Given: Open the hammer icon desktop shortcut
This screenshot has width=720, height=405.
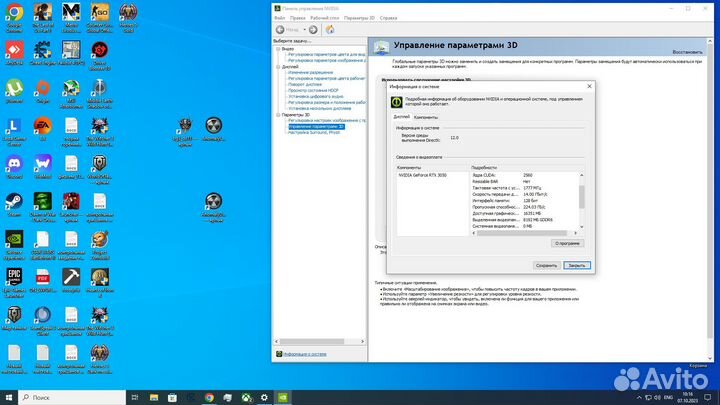Looking at the screenshot, I should pyautogui.click(x=71, y=278).
